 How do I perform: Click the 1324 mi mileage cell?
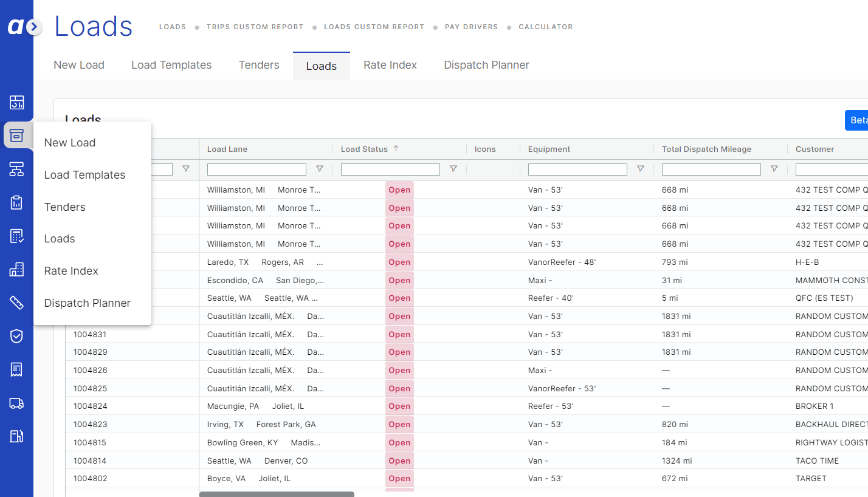677,461
